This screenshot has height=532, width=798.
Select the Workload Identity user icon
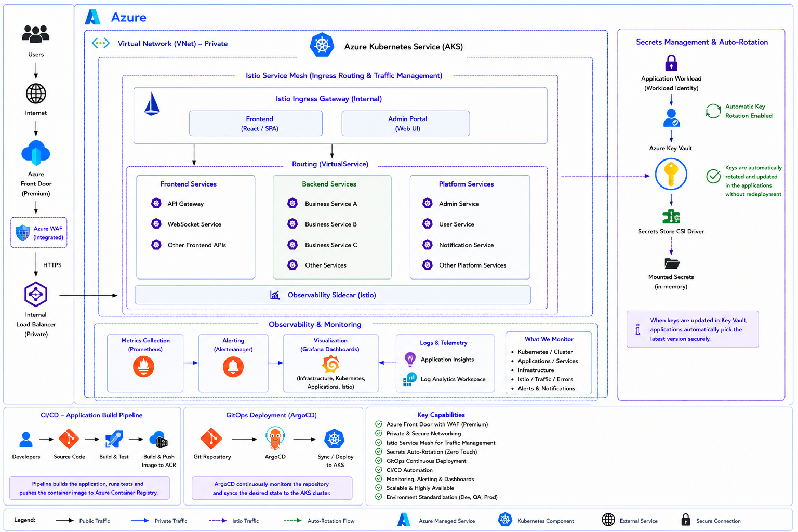671,118
